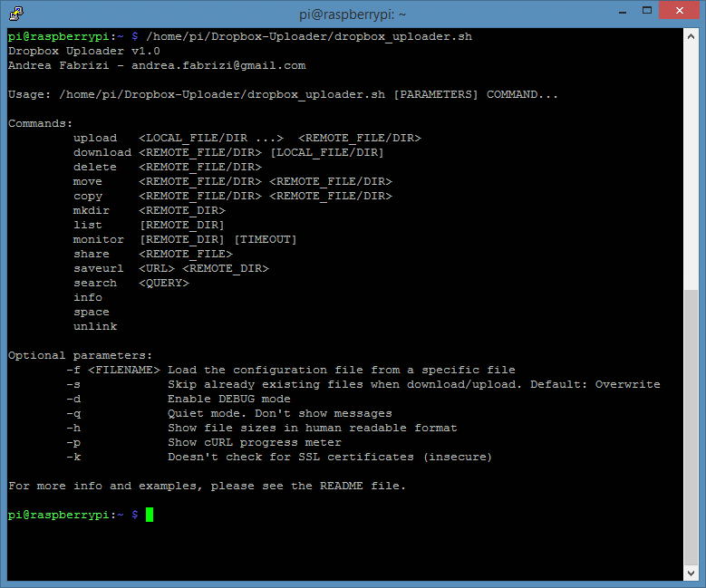Click the terminal scrollbar thumb
Screen dimensions: 706x588
pos(691,427)
